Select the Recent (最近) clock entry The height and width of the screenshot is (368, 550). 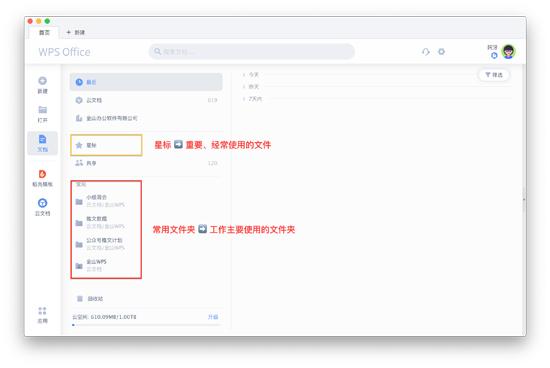(x=146, y=82)
